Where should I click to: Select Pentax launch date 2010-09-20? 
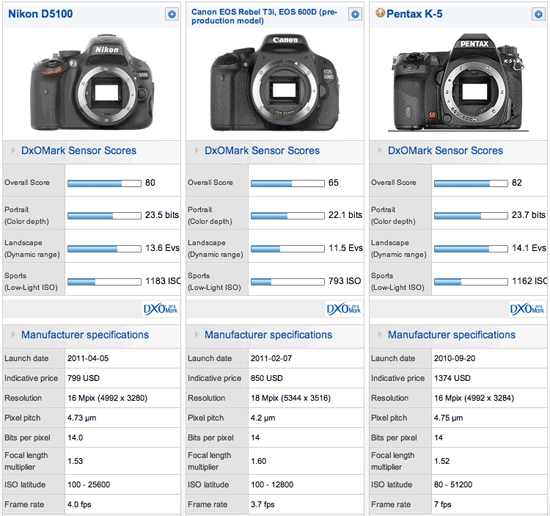[455, 358]
